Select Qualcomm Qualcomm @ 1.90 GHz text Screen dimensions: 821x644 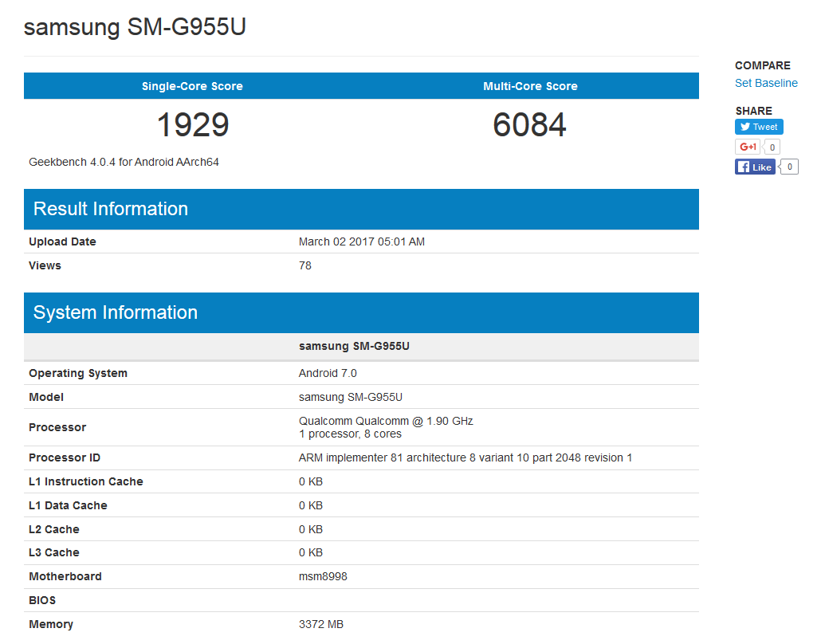tap(386, 421)
